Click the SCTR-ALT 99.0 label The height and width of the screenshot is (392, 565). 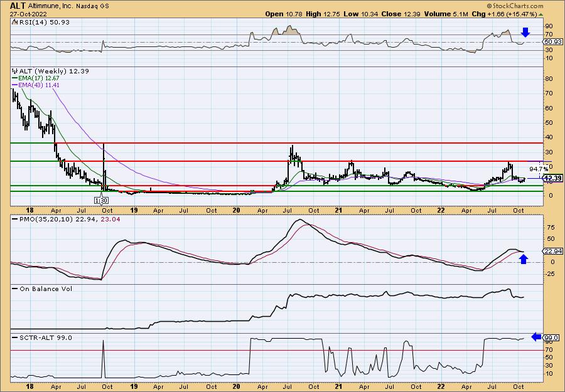point(46,337)
